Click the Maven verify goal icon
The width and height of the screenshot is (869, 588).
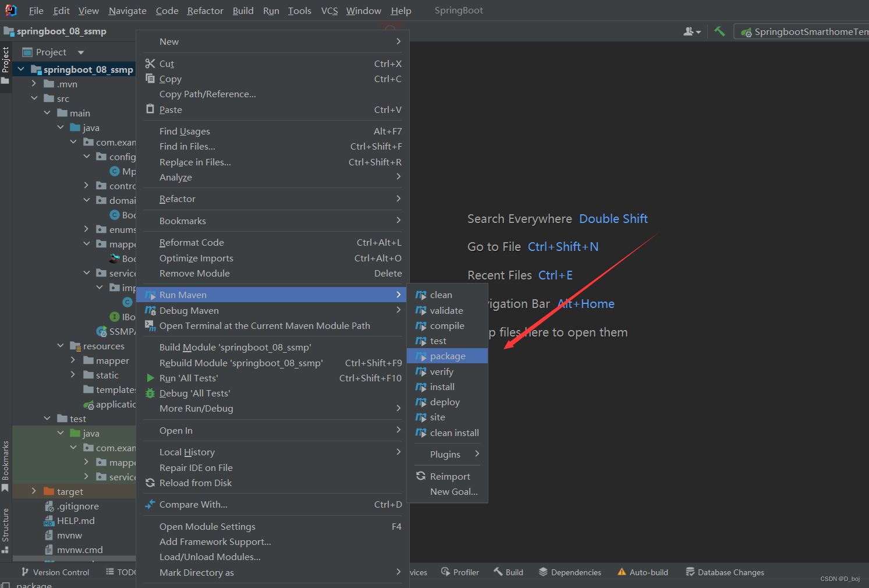(421, 371)
